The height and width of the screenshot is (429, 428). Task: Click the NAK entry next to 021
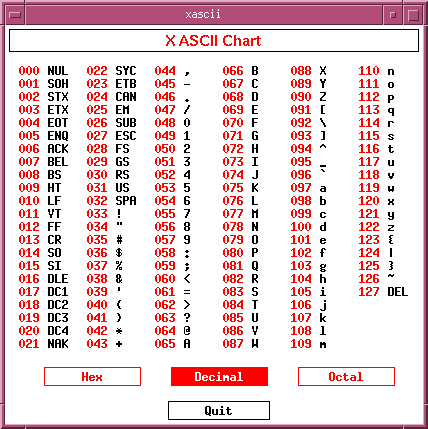(58, 344)
